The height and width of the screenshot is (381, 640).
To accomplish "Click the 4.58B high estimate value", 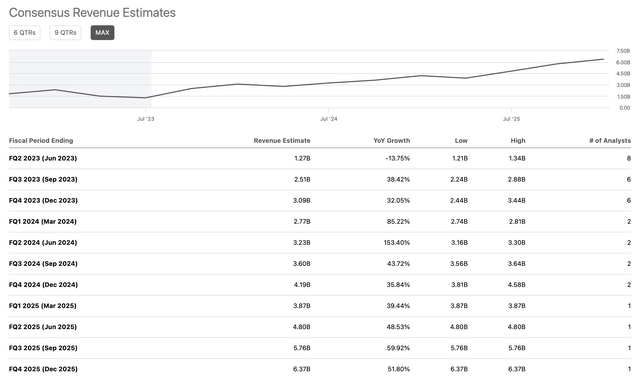I will [517, 285].
